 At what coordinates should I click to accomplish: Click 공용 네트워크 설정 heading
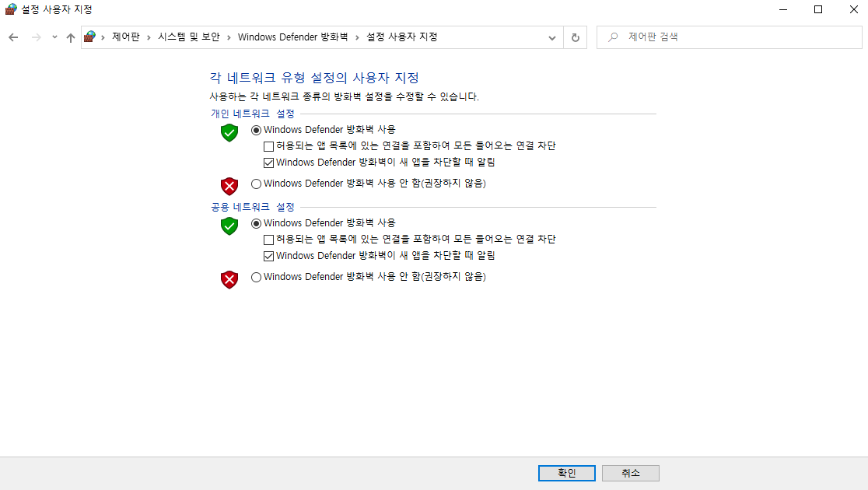pyautogui.click(x=253, y=207)
